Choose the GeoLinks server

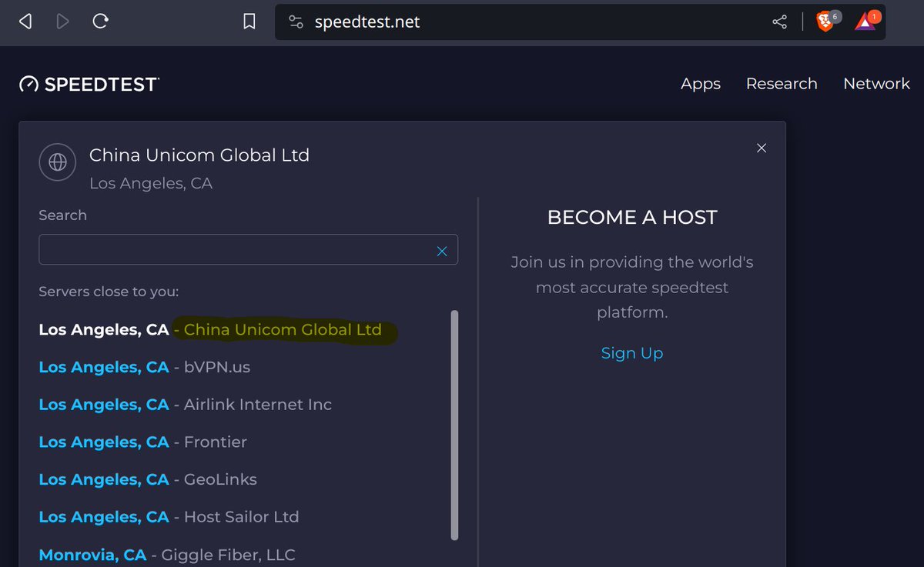[148, 479]
